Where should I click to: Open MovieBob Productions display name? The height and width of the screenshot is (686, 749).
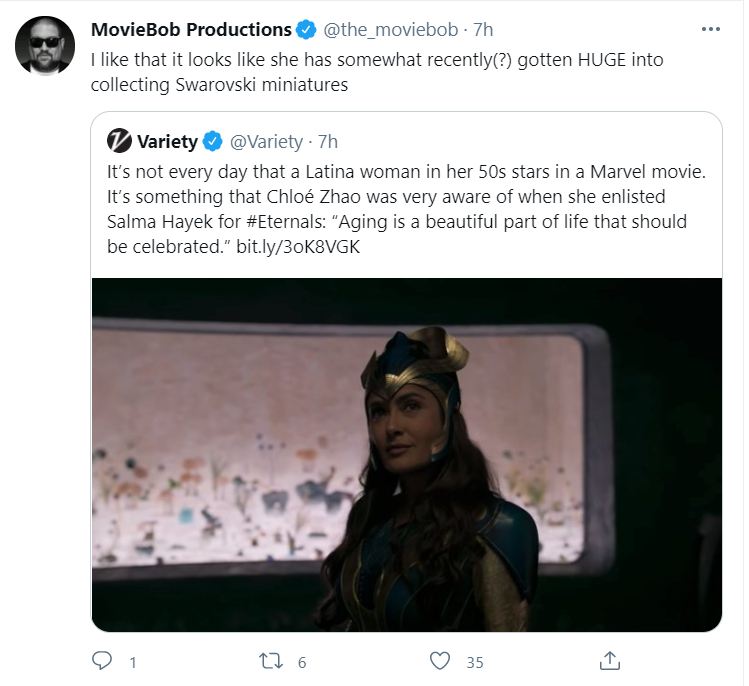[x=191, y=30]
